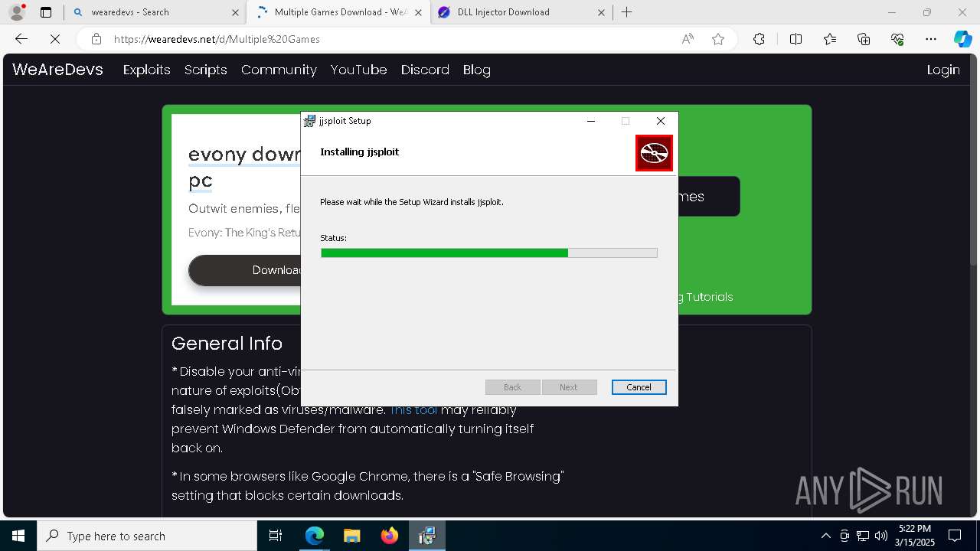Viewport: 980px width, 551px height.
Task: Select the installer taskbar icon
Action: pyautogui.click(x=426, y=536)
